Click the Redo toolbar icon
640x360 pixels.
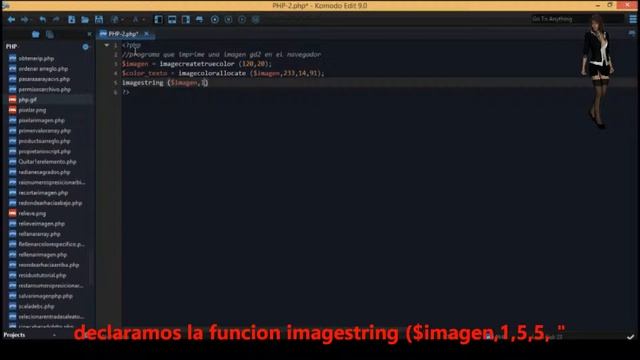coord(56,19)
